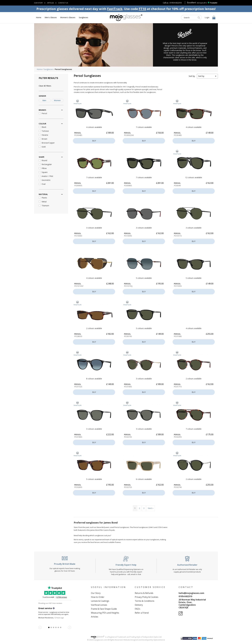Click BUY for PO3092SM
Viewport: 252px width, 644px height.
click(x=144, y=141)
